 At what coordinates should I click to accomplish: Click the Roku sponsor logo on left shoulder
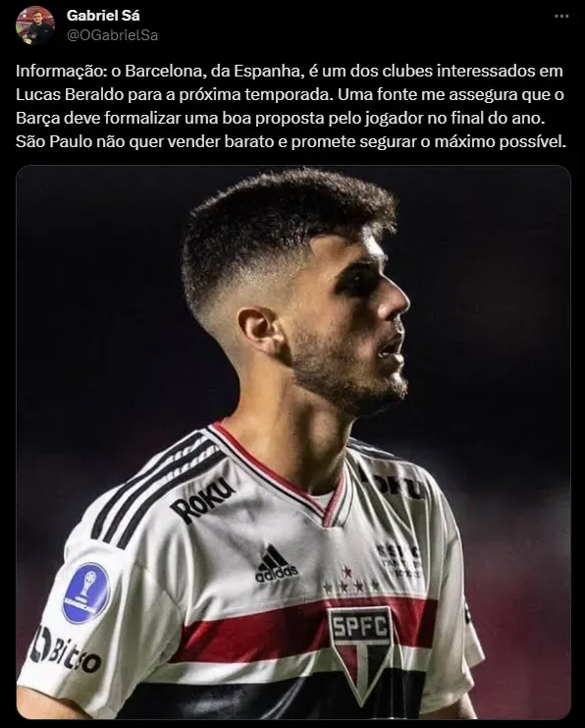tap(201, 500)
